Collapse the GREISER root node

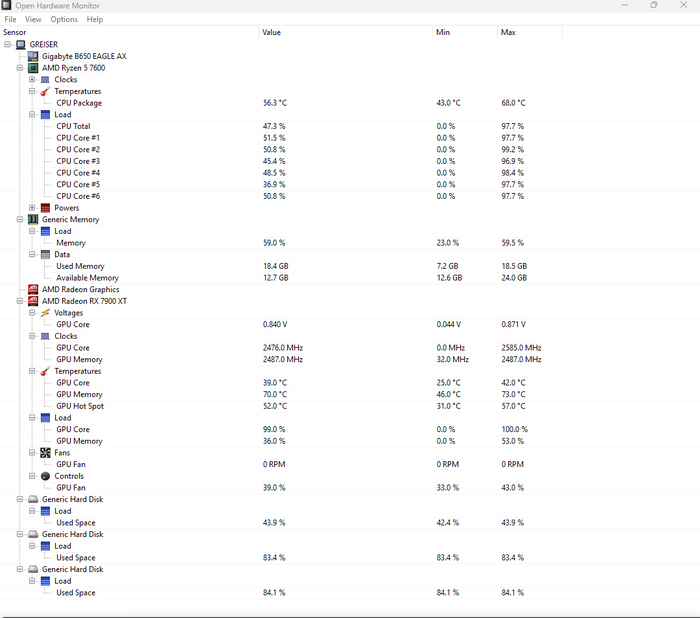(x=8, y=44)
